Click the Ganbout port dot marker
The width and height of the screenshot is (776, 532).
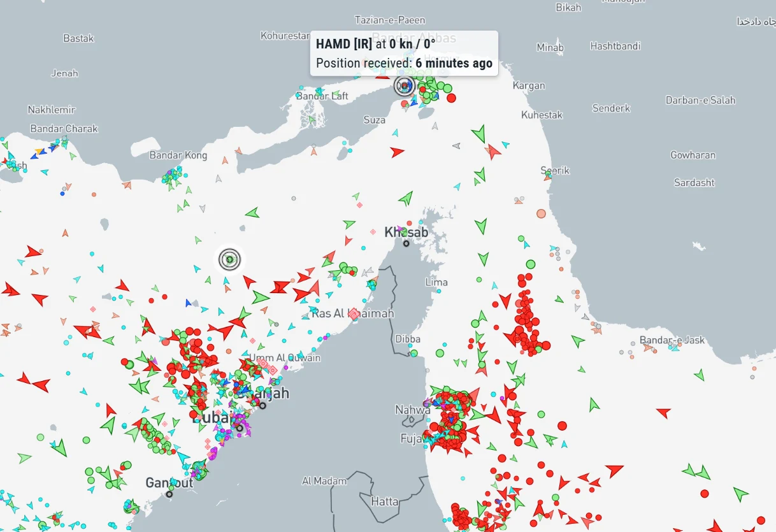(x=169, y=492)
